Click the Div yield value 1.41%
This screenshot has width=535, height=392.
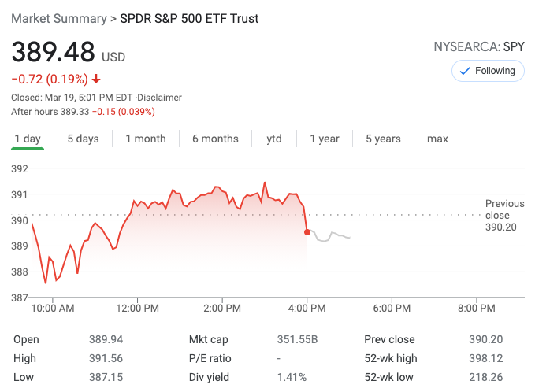[292, 377]
